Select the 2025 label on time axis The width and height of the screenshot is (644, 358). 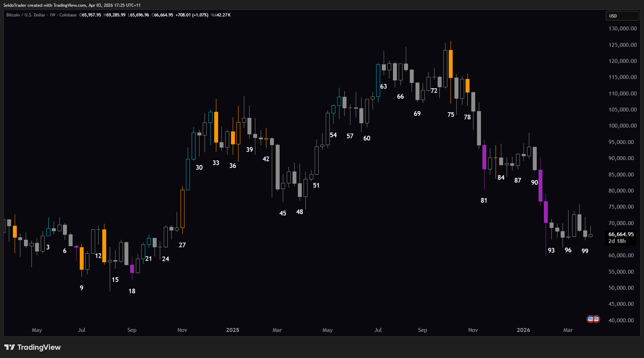[x=233, y=330]
